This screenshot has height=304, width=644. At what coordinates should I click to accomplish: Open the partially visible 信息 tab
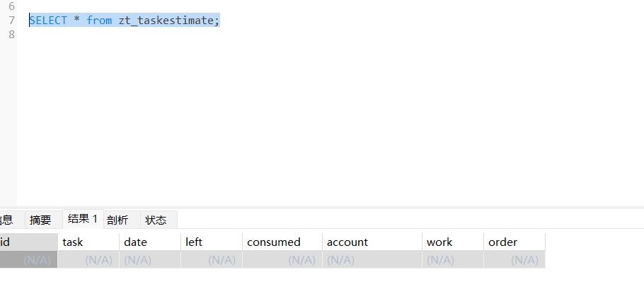[6, 220]
